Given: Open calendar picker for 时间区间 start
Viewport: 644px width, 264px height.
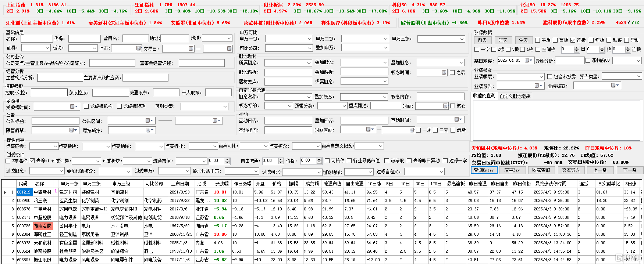Looking at the screenshot, I should (370, 130).
